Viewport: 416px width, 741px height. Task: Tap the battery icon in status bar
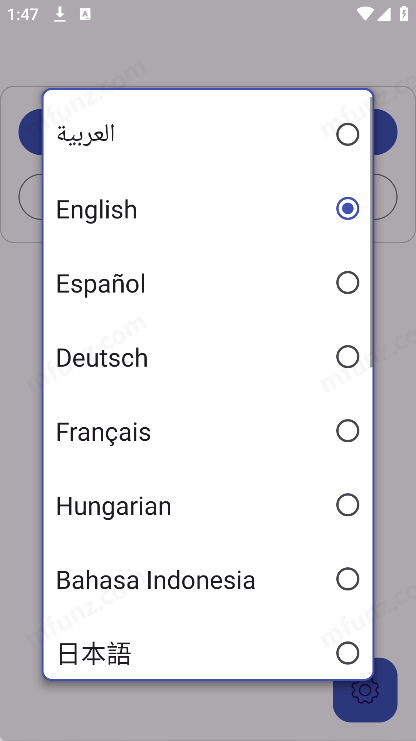click(x=404, y=14)
